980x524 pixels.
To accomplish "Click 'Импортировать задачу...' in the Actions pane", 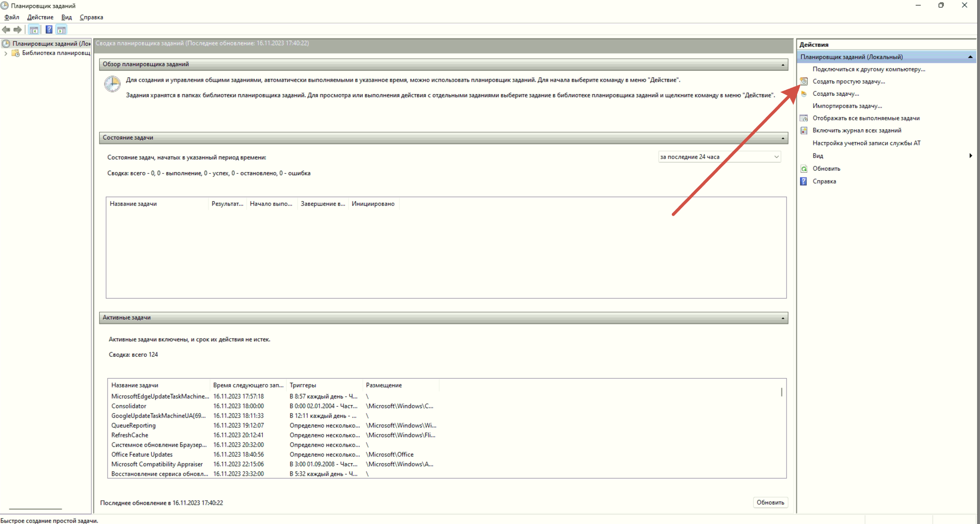I will [847, 106].
